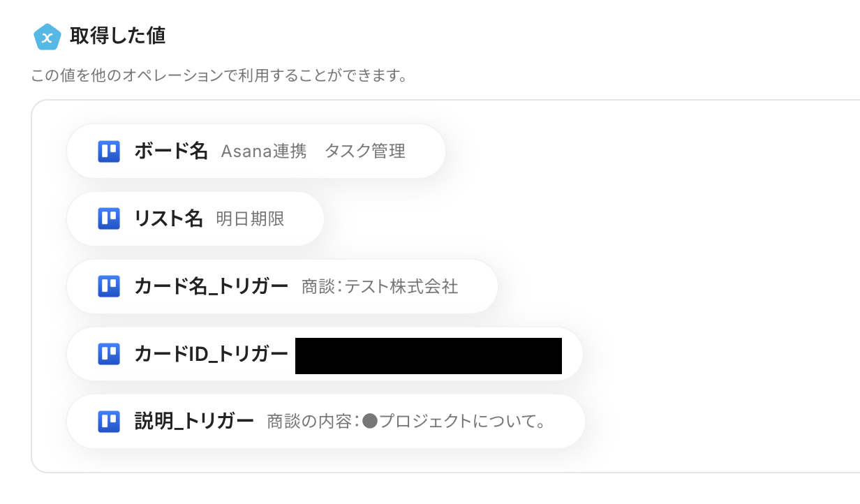Click the Asana連携 text in board value
Image resolution: width=860 pixels, height=504 pixels.
click(x=263, y=151)
